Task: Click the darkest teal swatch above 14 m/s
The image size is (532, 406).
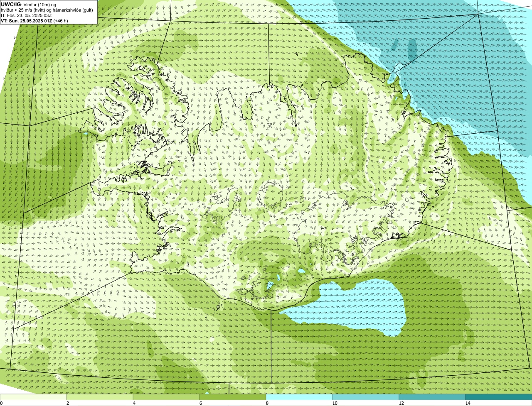Action: pyautogui.click(x=499, y=397)
